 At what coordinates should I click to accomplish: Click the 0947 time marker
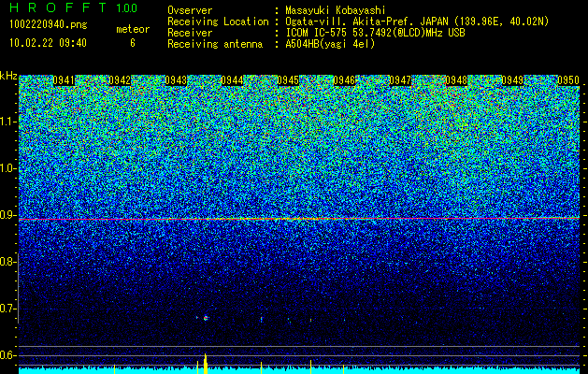pyautogui.click(x=400, y=80)
